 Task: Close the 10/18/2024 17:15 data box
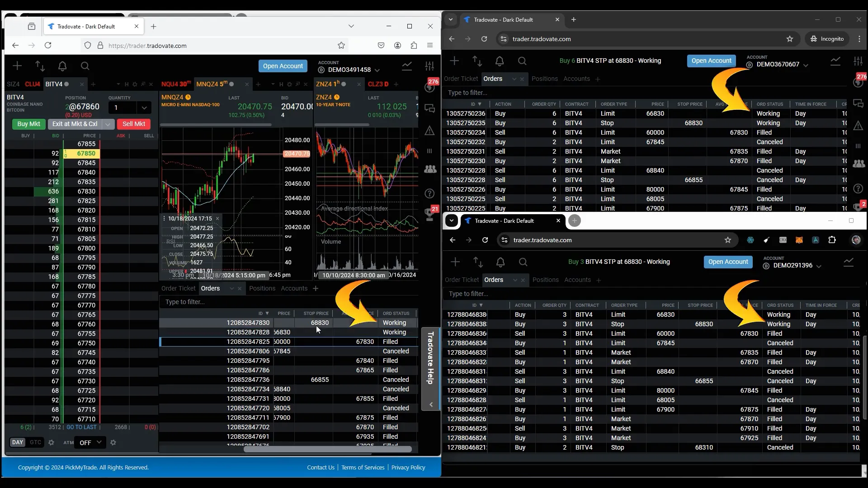tap(217, 218)
